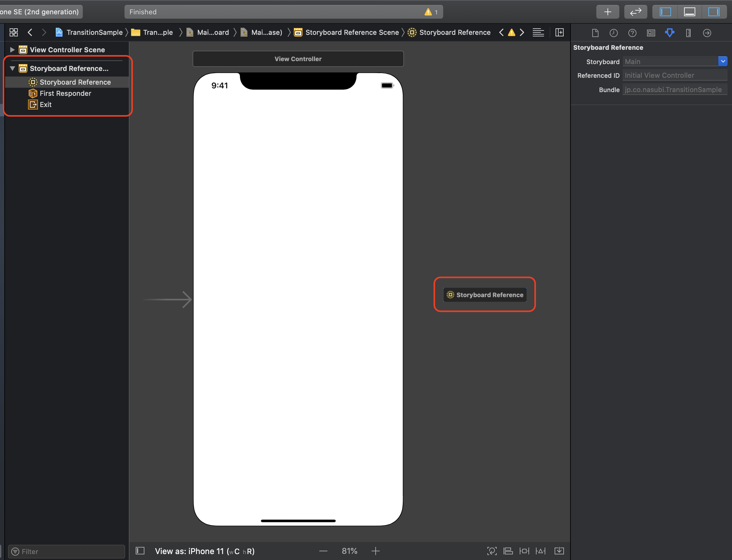Open Add New Constraints menu

524,551
